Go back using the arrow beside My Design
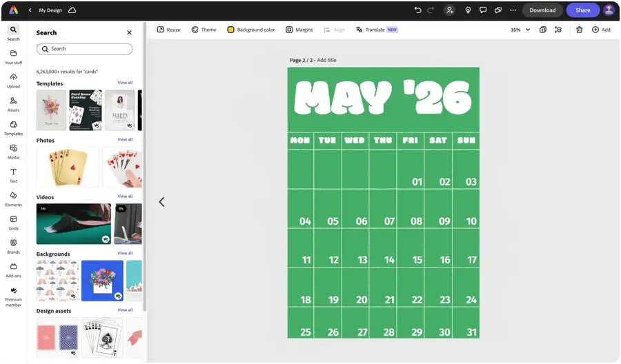621x364 pixels. [x=30, y=10]
